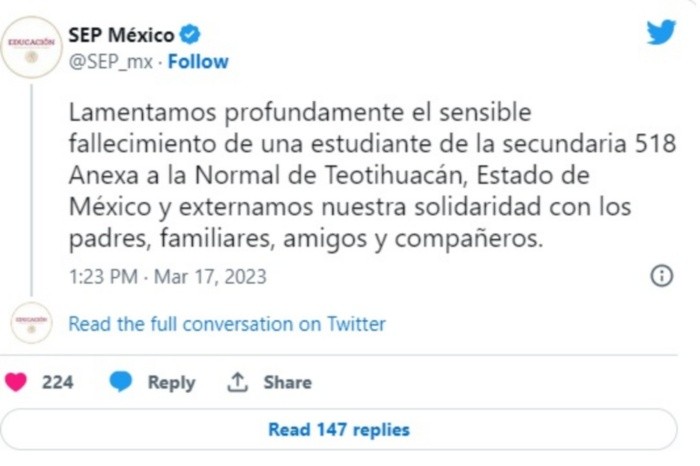Open the @SEP_mx handle link
700x466 pixels.
point(110,62)
